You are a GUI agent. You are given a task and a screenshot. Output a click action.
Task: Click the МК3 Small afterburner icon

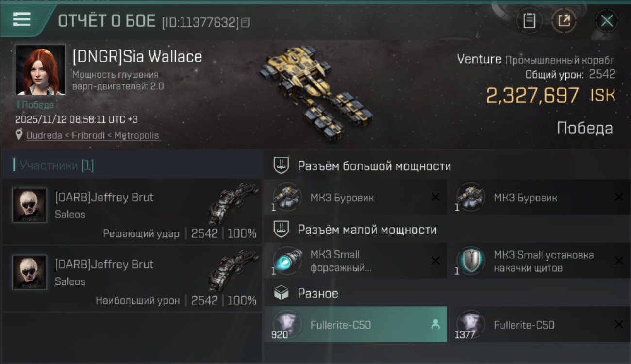pos(287,261)
